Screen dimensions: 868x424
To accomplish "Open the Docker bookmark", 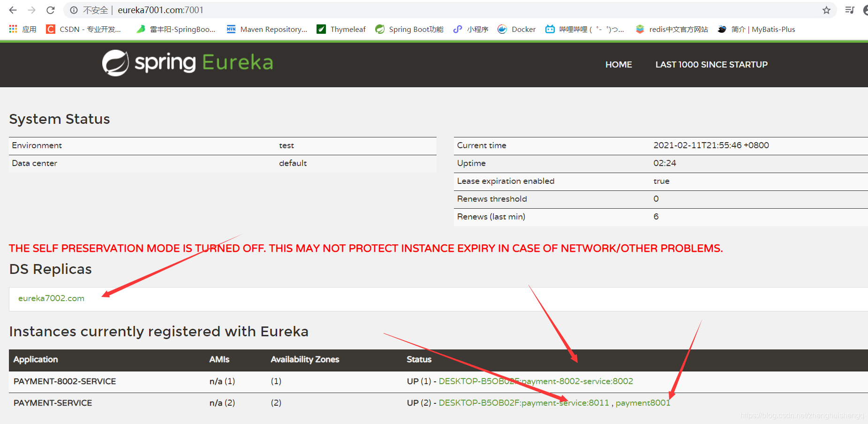I will tap(516, 29).
